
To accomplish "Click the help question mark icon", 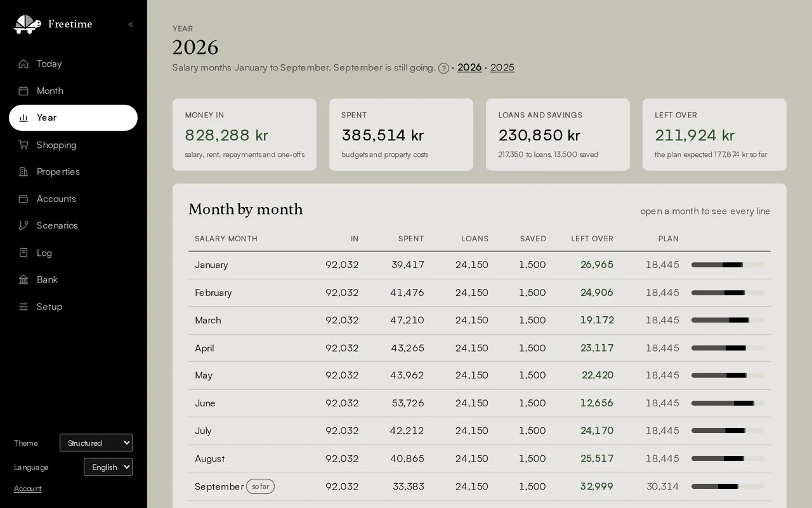I will (x=444, y=68).
